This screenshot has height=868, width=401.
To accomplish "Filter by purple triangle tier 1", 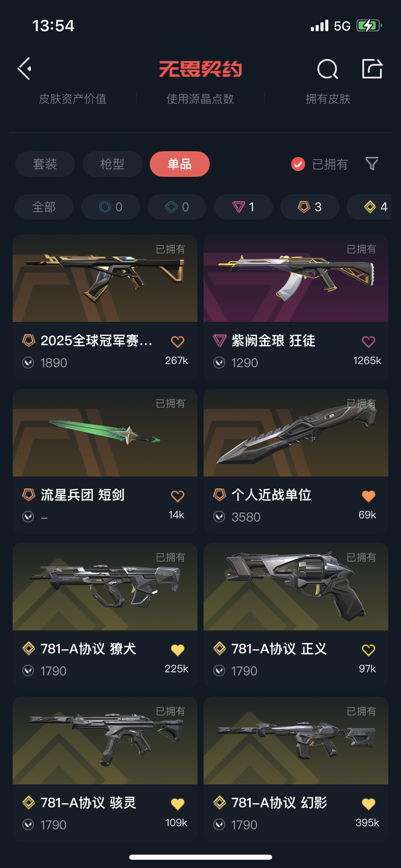I will point(243,207).
